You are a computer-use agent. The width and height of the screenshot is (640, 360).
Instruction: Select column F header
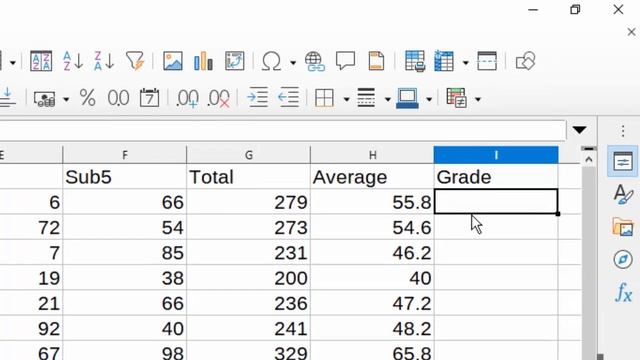click(124, 155)
